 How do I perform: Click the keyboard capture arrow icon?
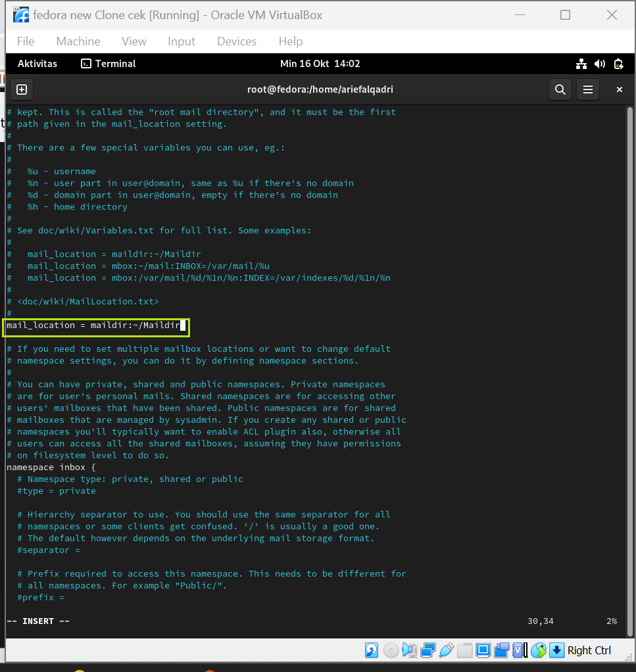(x=556, y=650)
